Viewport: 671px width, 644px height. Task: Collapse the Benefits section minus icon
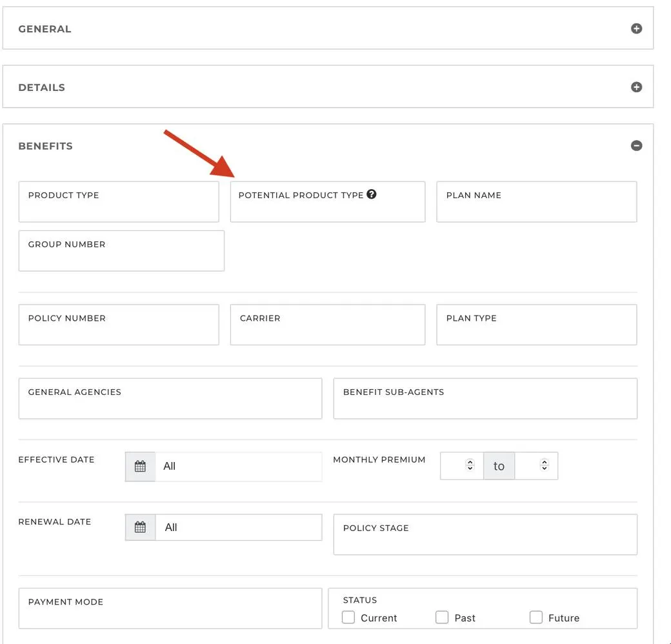[x=636, y=145]
